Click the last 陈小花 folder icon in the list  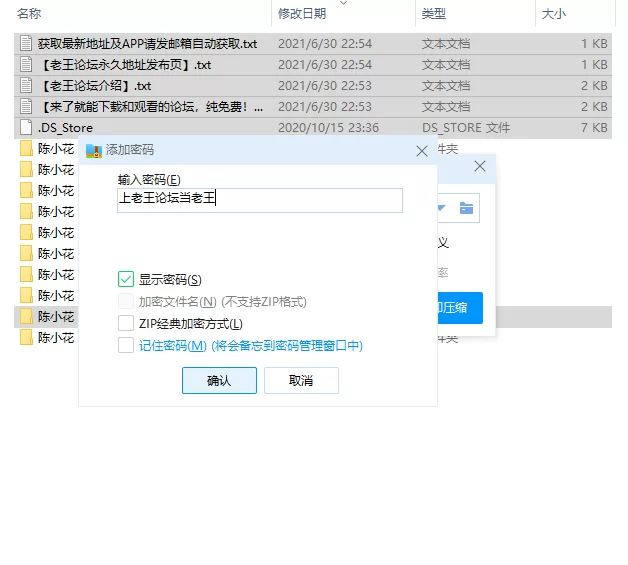(x=26, y=338)
